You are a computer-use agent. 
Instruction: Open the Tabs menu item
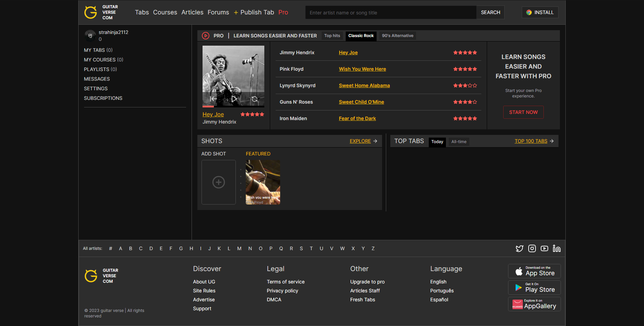point(142,12)
